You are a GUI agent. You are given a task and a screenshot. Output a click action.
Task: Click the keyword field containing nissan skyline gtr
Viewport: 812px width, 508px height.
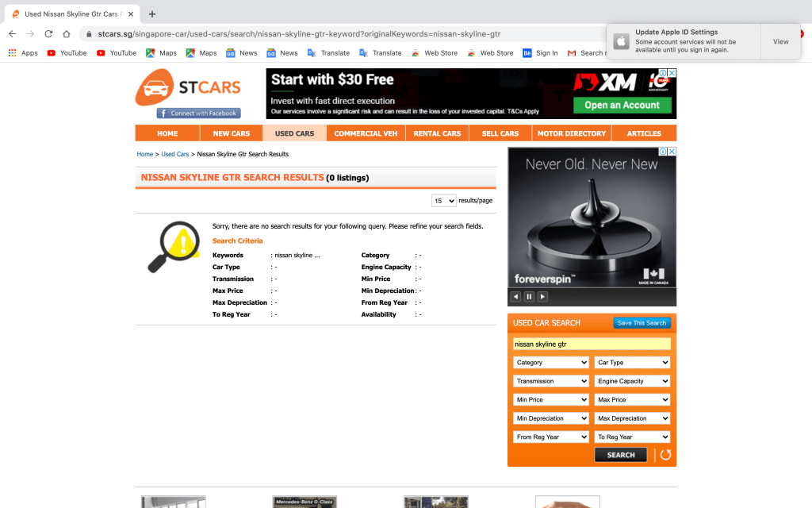pyautogui.click(x=592, y=344)
